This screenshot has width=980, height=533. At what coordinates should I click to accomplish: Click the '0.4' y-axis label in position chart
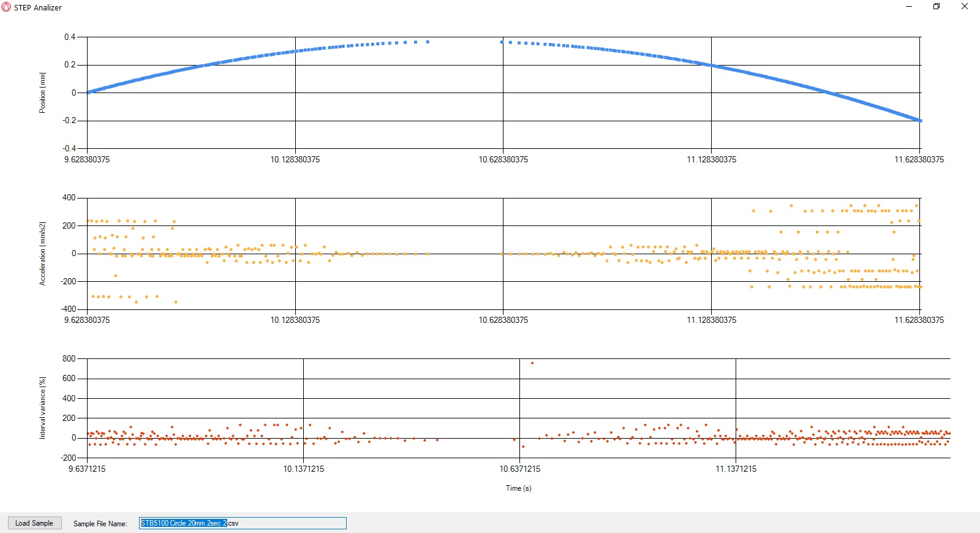click(x=70, y=37)
